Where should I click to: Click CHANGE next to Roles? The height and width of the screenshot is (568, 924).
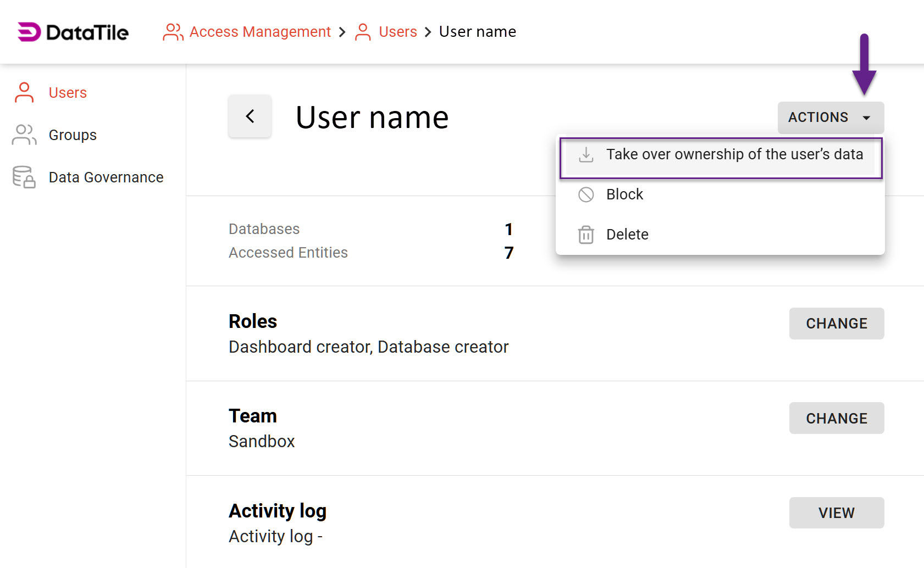(x=836, y=324)
